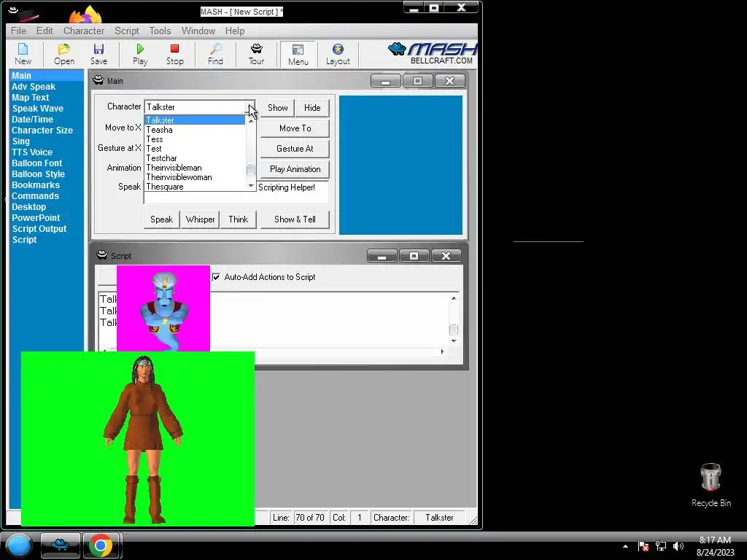Screen dimensions: 747x560
Task: Click the script editor vertical scrollbar thumb
Action: coord(454,330)
